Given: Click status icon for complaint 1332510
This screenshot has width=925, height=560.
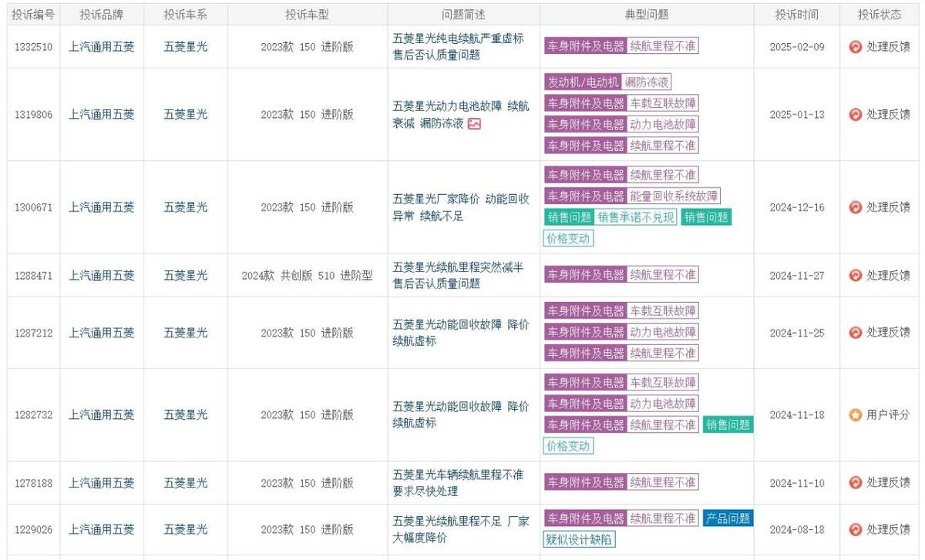Looking at the screenshot, I should 855,46.
